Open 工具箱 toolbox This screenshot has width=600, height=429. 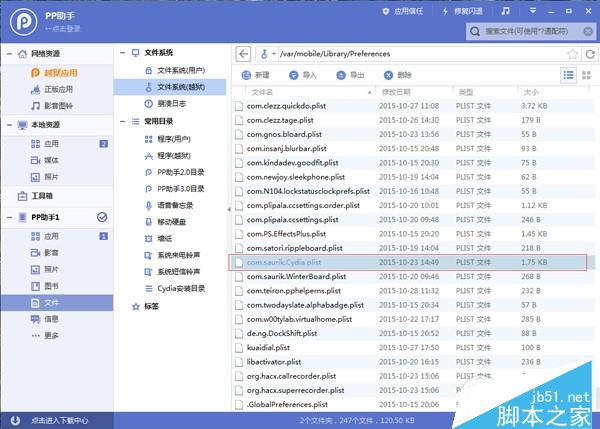click(x=35, y=196)
